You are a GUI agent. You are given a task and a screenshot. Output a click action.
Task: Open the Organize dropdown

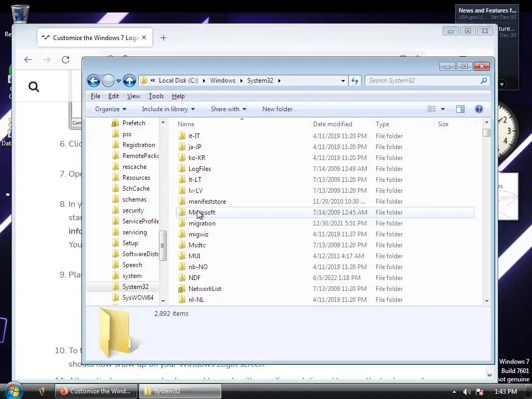pyautogui.click(x=111, y=109)
